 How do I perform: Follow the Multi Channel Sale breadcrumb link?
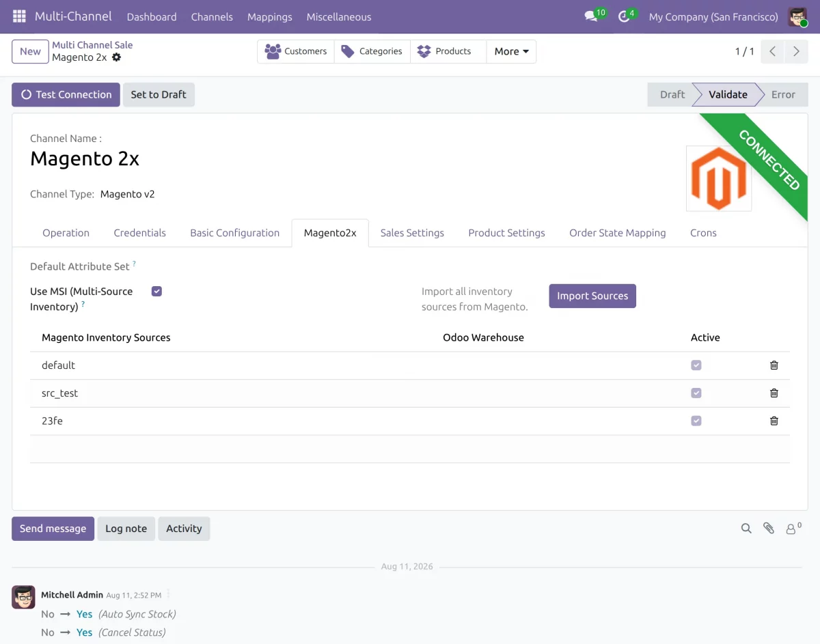[x=92, y=45]
